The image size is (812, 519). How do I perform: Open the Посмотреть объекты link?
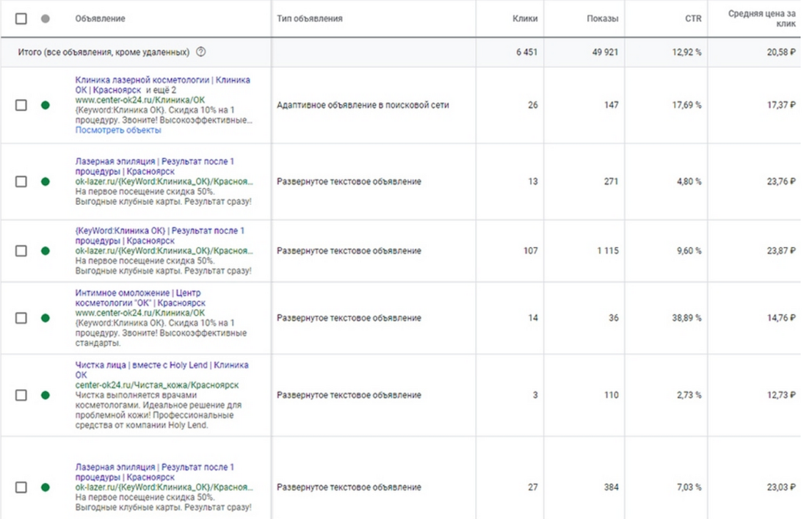click(x=118, y=130)
